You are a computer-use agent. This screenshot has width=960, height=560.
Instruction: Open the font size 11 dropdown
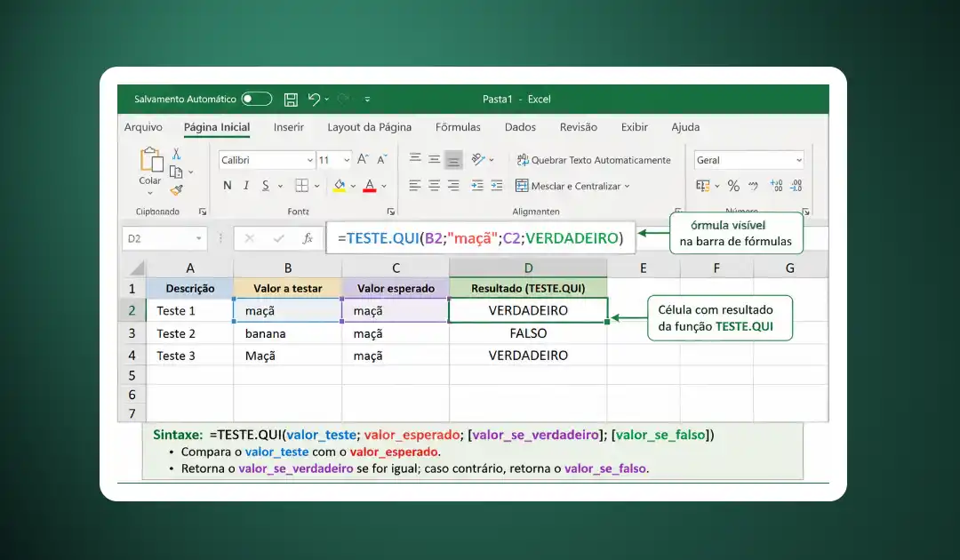click(x=347, y=160)
